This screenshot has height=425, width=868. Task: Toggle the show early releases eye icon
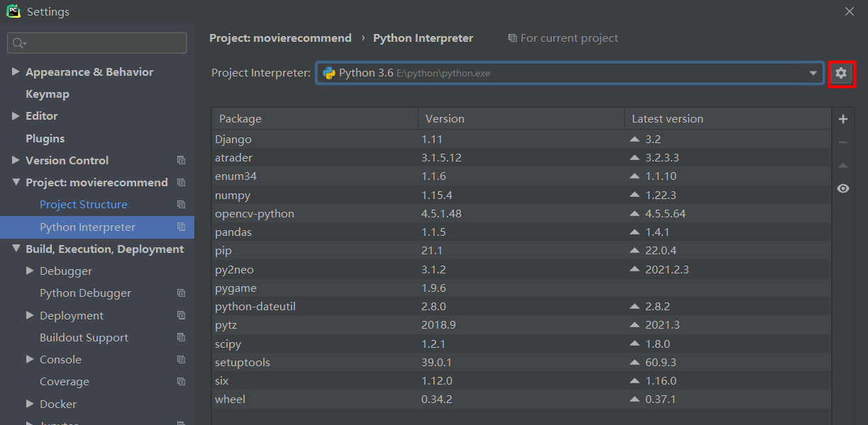[843, 188]
